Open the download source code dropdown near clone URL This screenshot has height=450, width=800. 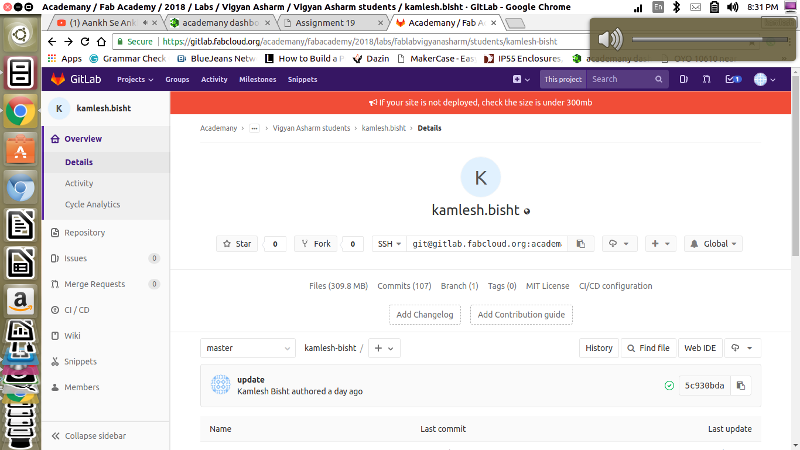[618, 244]
